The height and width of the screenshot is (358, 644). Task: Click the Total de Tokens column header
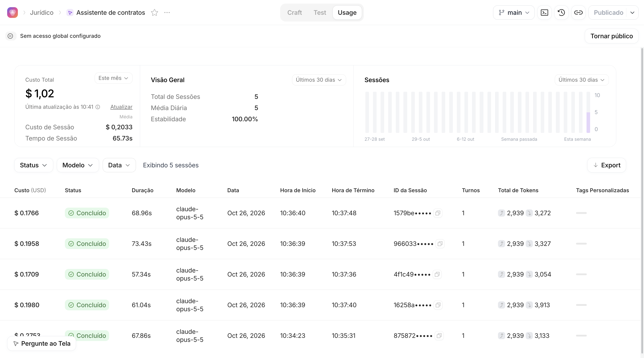pos(518,190)
